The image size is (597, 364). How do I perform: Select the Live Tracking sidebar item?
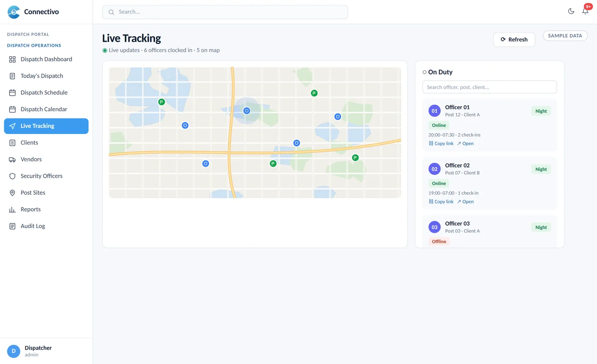pyautogui.click(x=46, y=126)
